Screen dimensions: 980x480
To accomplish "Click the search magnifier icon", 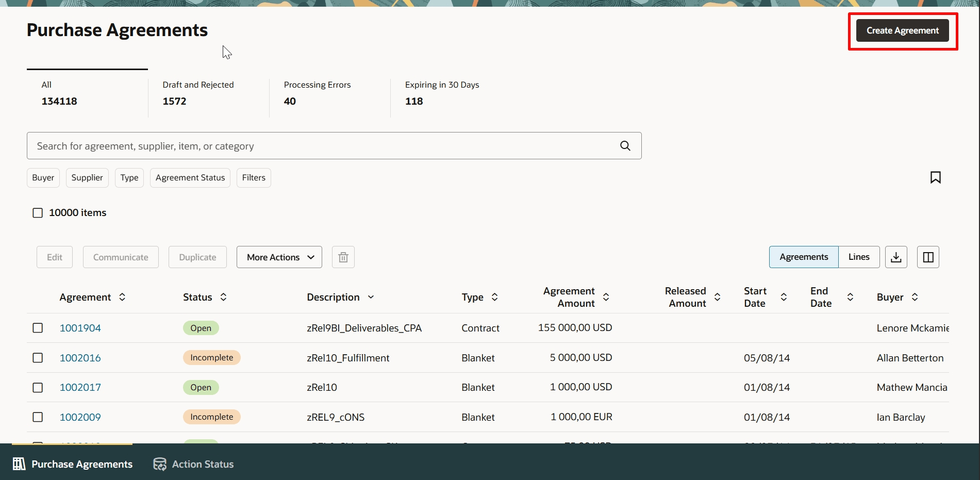I will click(x=625, y=146).
